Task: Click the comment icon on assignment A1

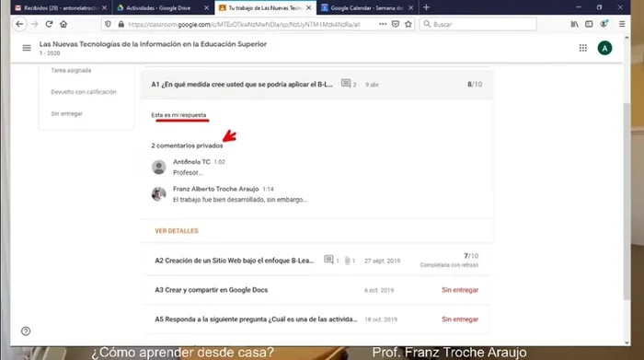Action: tap(346, 84)
